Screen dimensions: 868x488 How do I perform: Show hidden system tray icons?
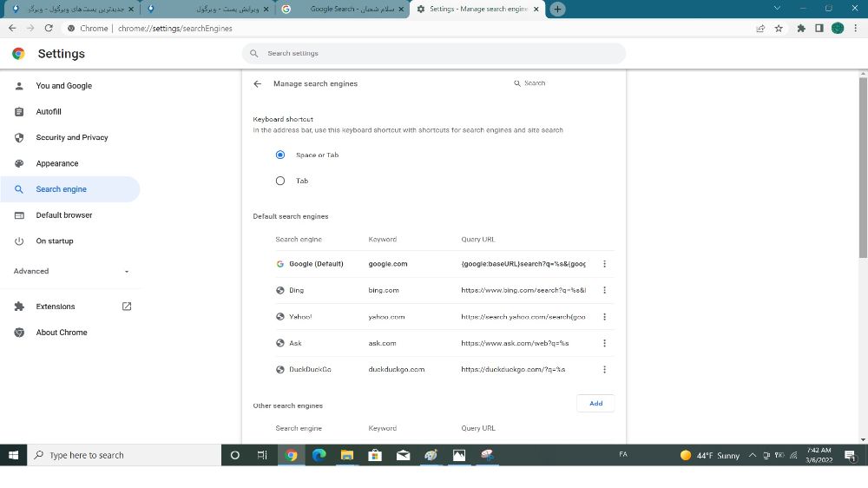(753, 455)
